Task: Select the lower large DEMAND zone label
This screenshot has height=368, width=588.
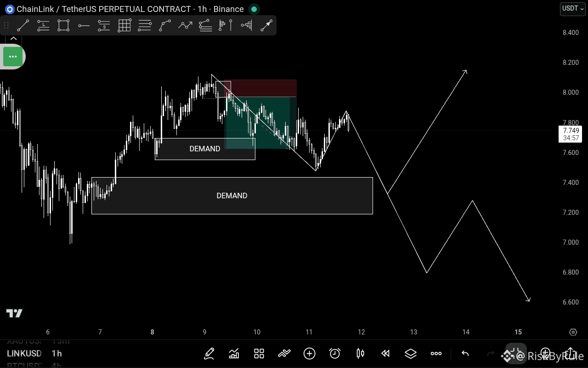Action: (232, 195)
